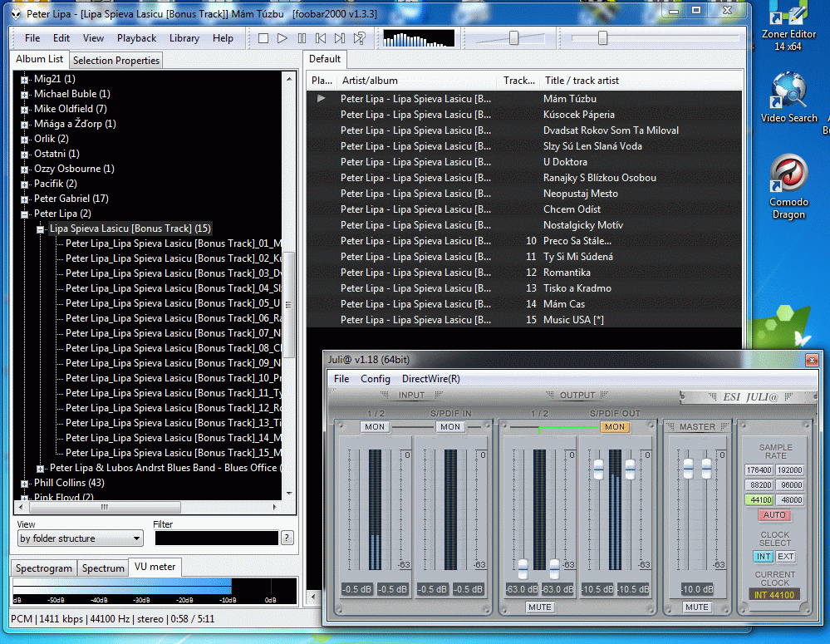Mute the MASTER channel in Juli@

pos(696,607)
